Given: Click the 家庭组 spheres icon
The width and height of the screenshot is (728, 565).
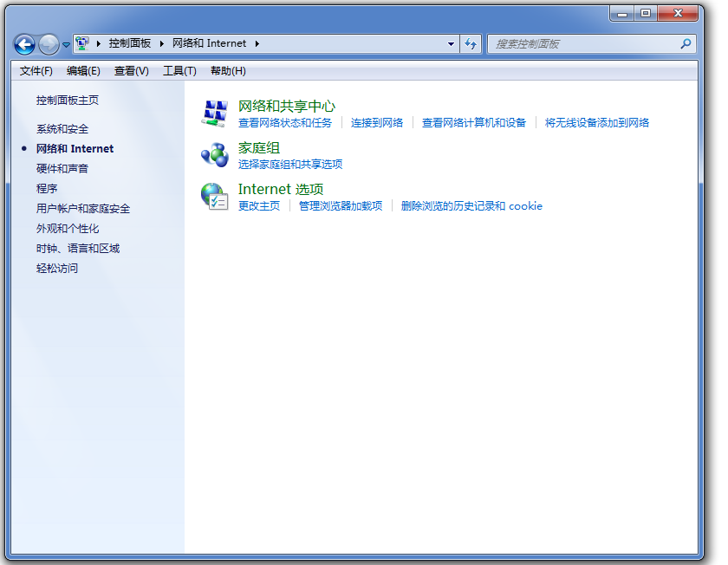Looking at the screenshot, I should (x=215, y=155).
